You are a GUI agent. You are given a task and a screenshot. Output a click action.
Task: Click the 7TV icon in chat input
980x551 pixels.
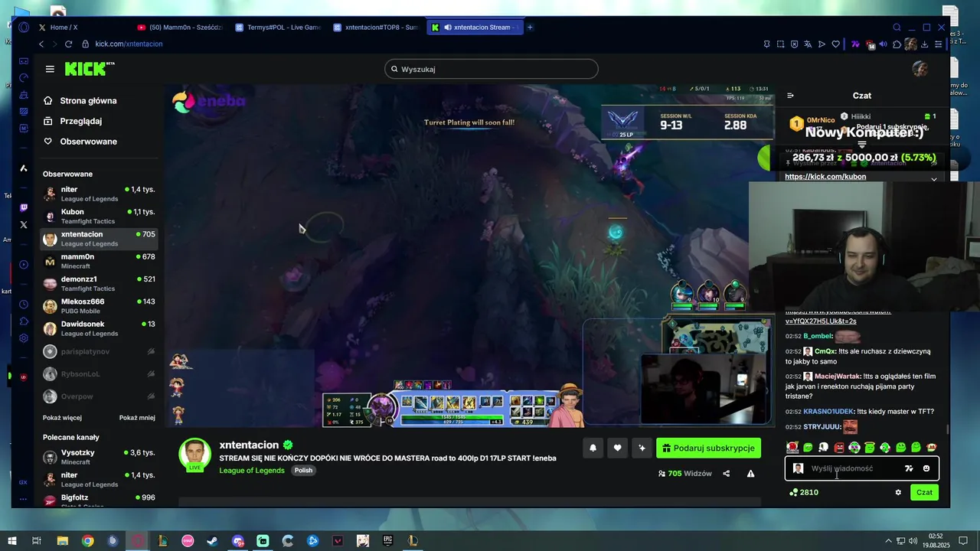pyautogui.click(x=909, y=468)
